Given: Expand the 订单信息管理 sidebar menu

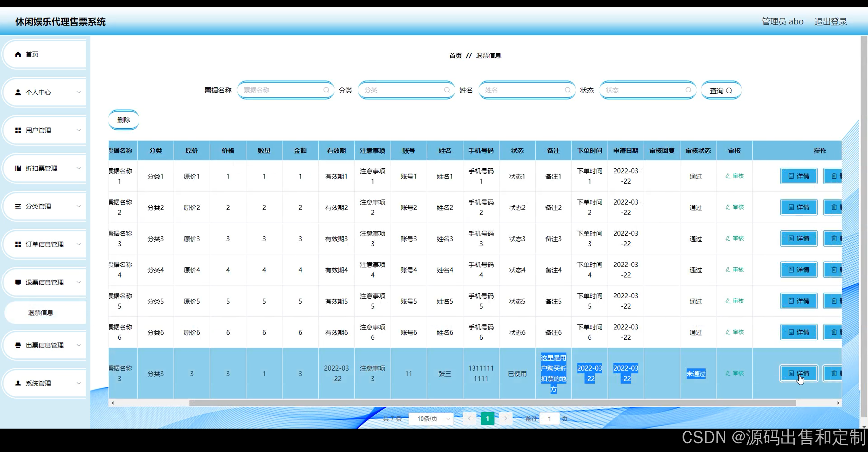Looking at the screenshot, I should (44, 244).
